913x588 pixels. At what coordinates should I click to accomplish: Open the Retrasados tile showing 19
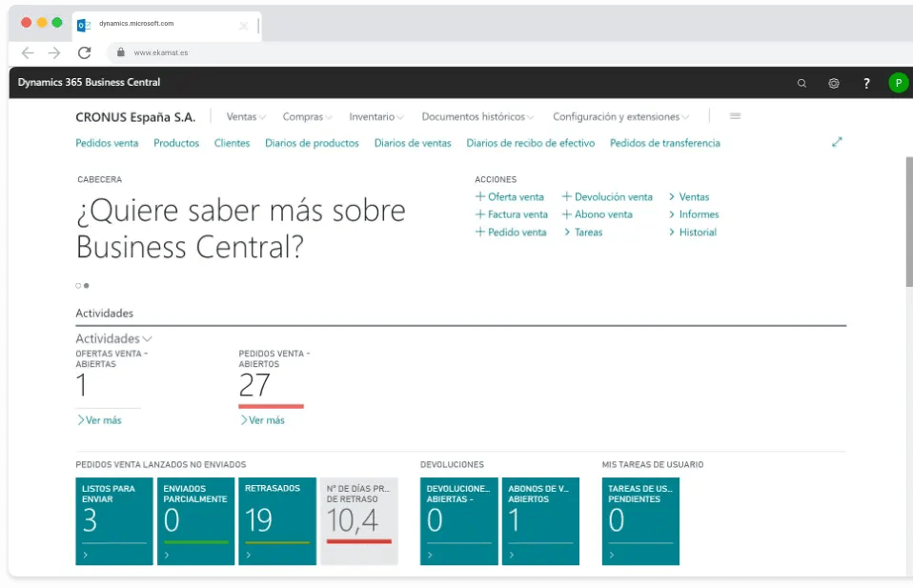point(276,521)
